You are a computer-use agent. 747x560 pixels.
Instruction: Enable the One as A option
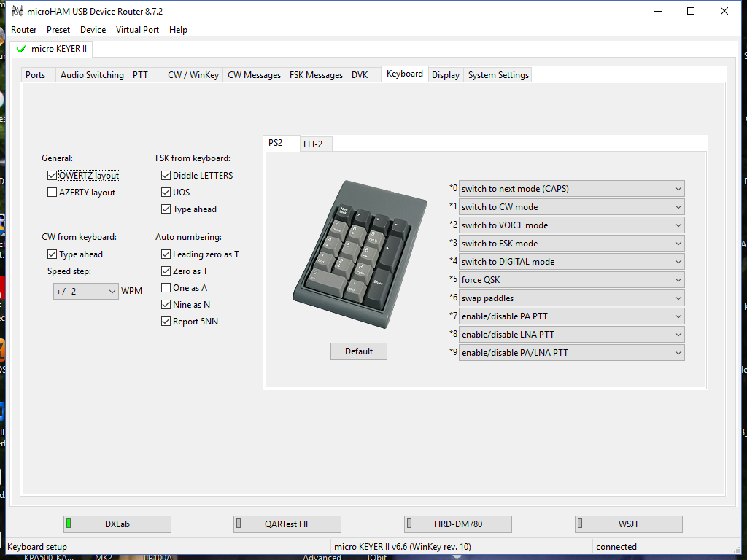[166, 287]
